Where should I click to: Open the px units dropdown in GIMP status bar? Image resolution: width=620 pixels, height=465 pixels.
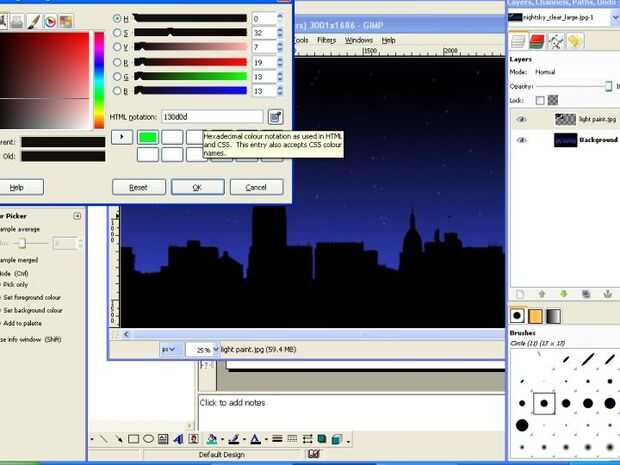pos(170,350)
